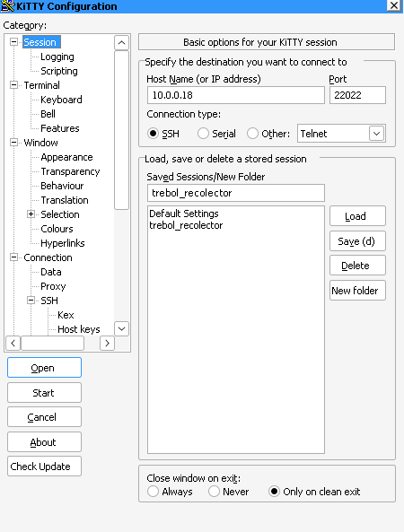Open Kex settings under SSH
Image resolution: width=404 pixels, height=532 pixels.
pyautogui.click(x=66, y=315)
